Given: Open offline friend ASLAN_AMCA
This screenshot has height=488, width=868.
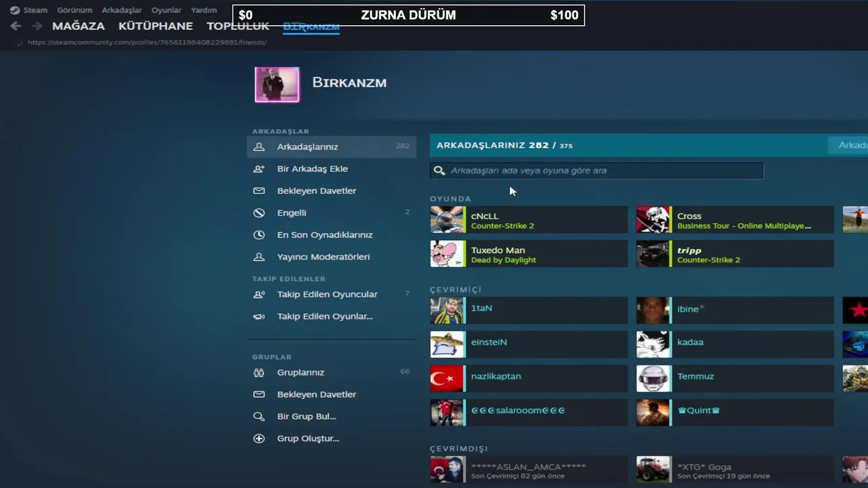Looking at the screenshot, I should 529,469.
